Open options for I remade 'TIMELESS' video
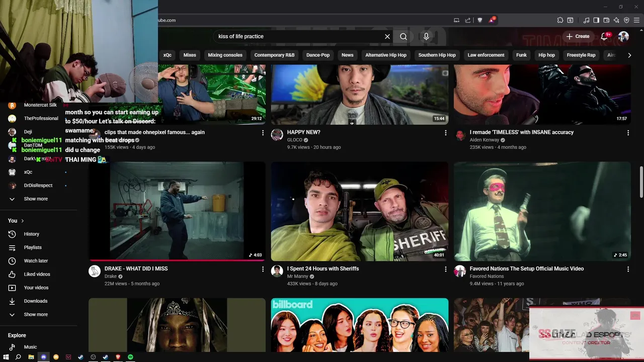The image size is (644, 362). pos(628,133)
